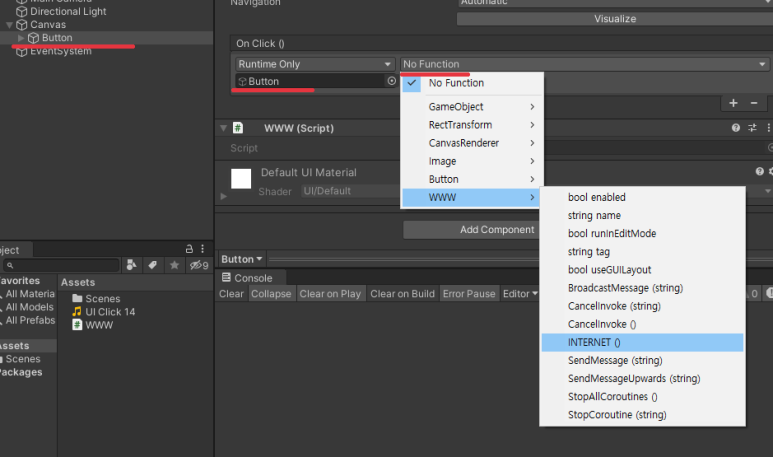Choose CancelInvoke (string) function
Image resolution: width=773 pixels, height=457 pixels.
tap(642, 306)
